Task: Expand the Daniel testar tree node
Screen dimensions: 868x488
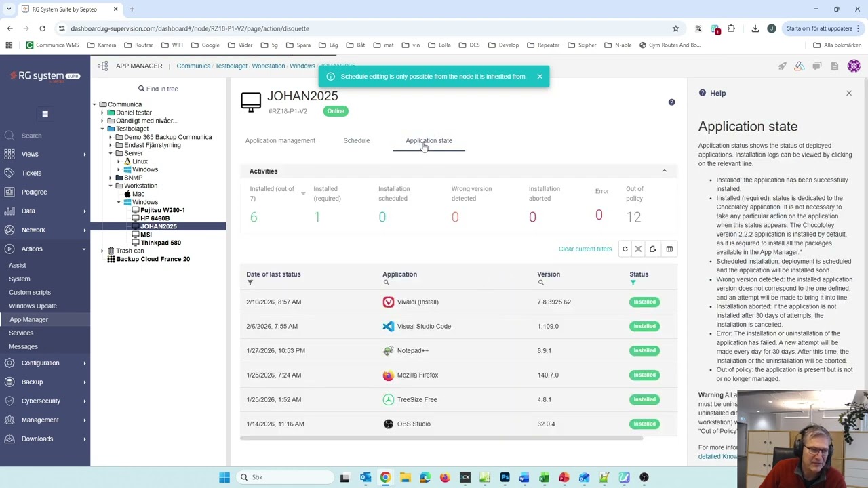Action: (102, 113)
